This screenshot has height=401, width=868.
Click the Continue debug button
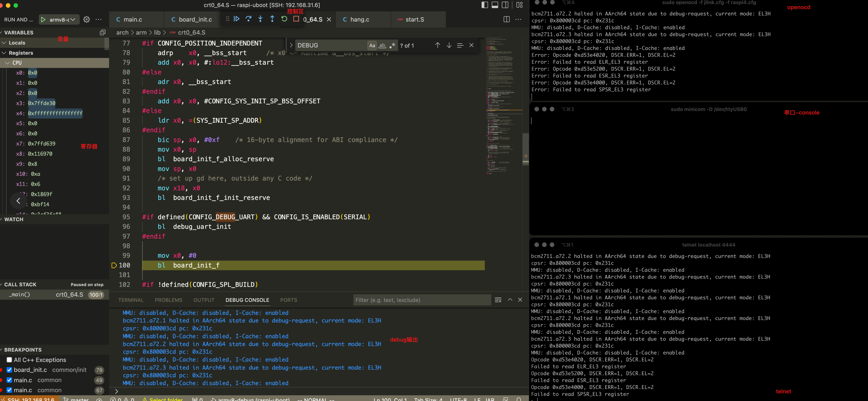[x=237, y=19]
